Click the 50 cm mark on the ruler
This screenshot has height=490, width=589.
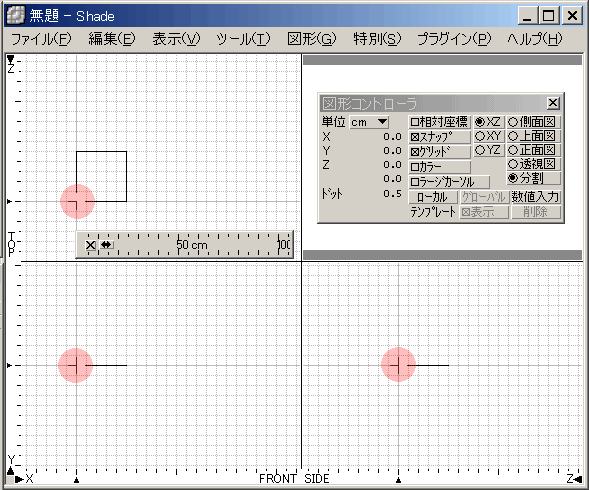click(192, 245)
